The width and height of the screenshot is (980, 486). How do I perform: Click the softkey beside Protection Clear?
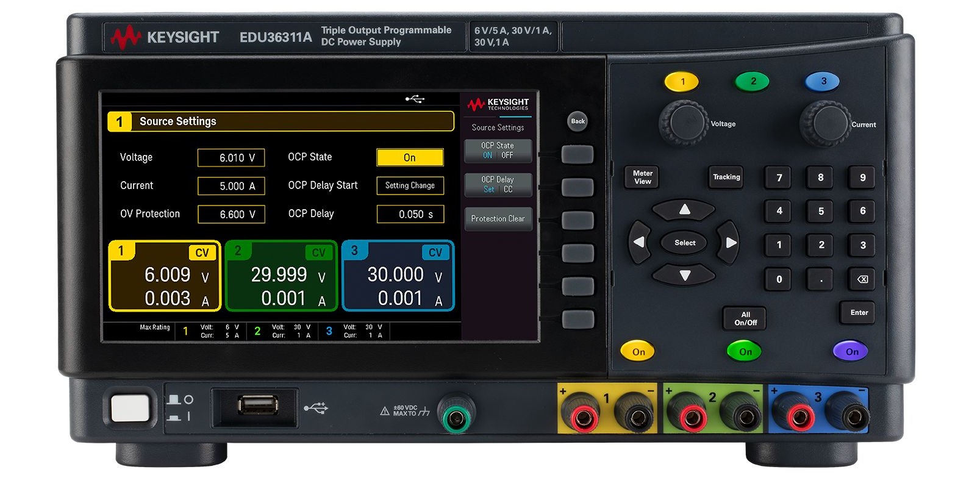click(x=577, y=220)
